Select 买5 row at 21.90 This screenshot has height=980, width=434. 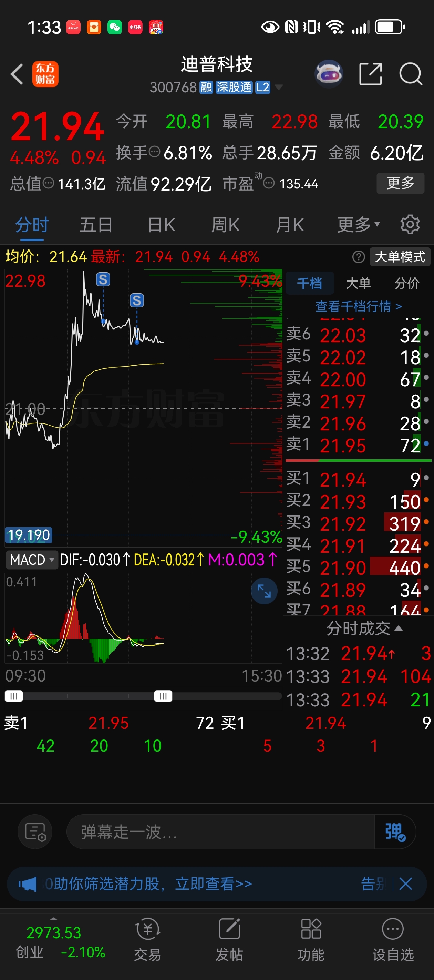(x=358, y=568)
